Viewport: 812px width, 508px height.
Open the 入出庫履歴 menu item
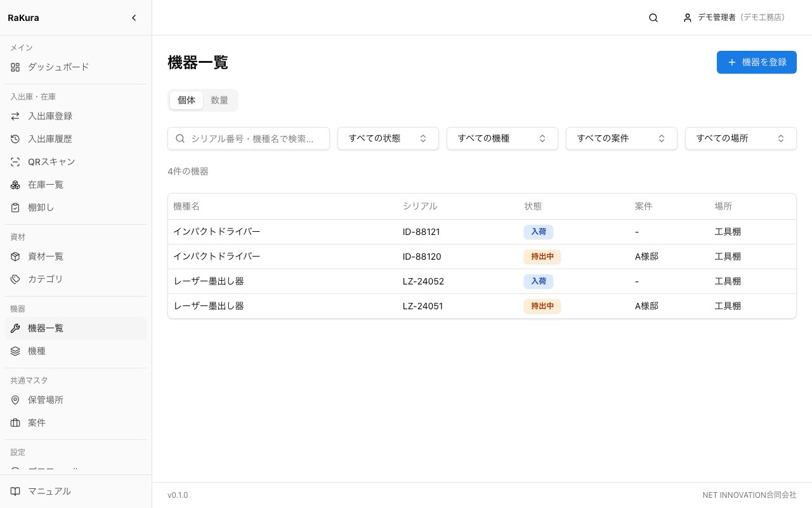[75, 139]
